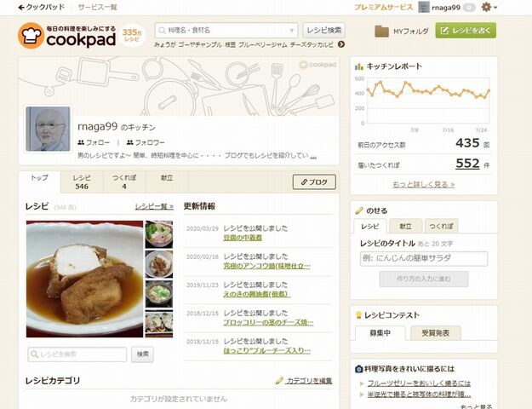Open the MYフォルダ folder icon
This screenshot has width=532, height=409.
[381, 32]
